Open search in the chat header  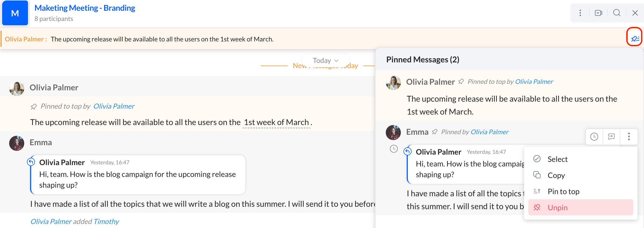[617, 13]
